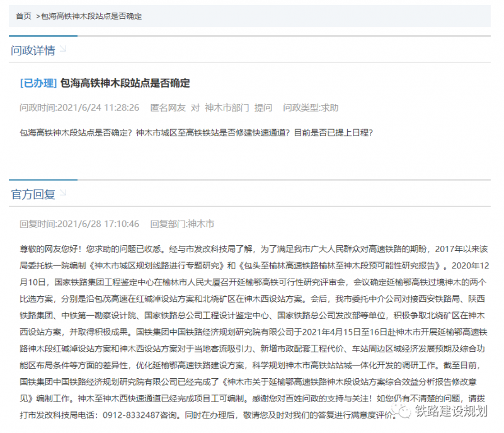Image resolution: width=504 pixels, height=433 pixels.
Task: Click the 匿名网友 asker name
Action: (168, 108)
